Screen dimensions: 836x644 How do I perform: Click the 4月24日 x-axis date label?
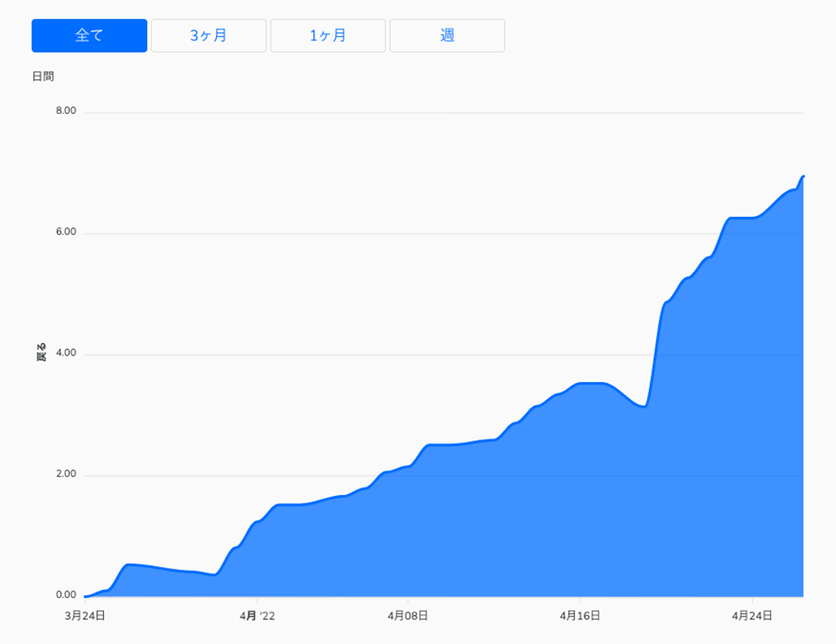point(752,616)
